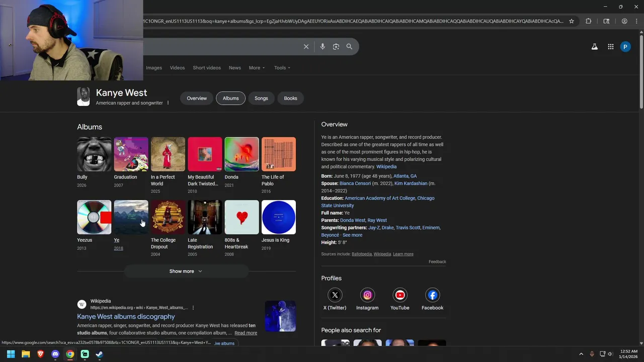Open YouTube profile icon
The image size is (644, 362).
coord(400,295)
